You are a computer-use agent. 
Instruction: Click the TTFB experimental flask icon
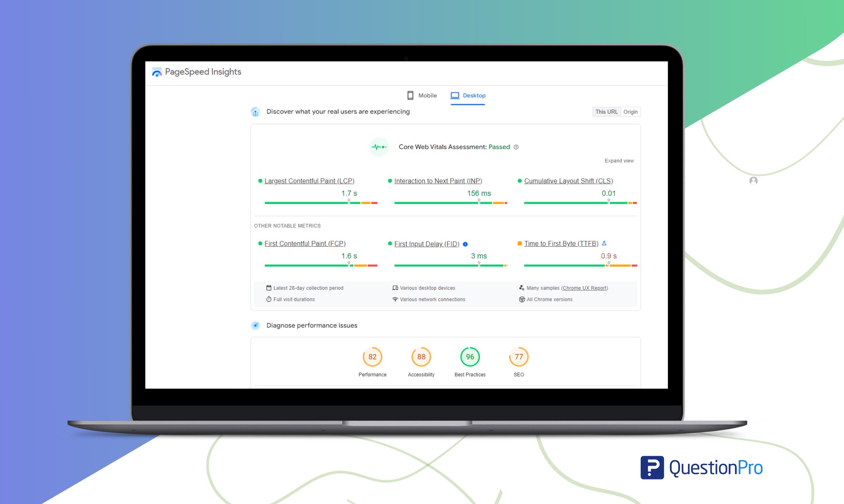click(x=604, y=244)
